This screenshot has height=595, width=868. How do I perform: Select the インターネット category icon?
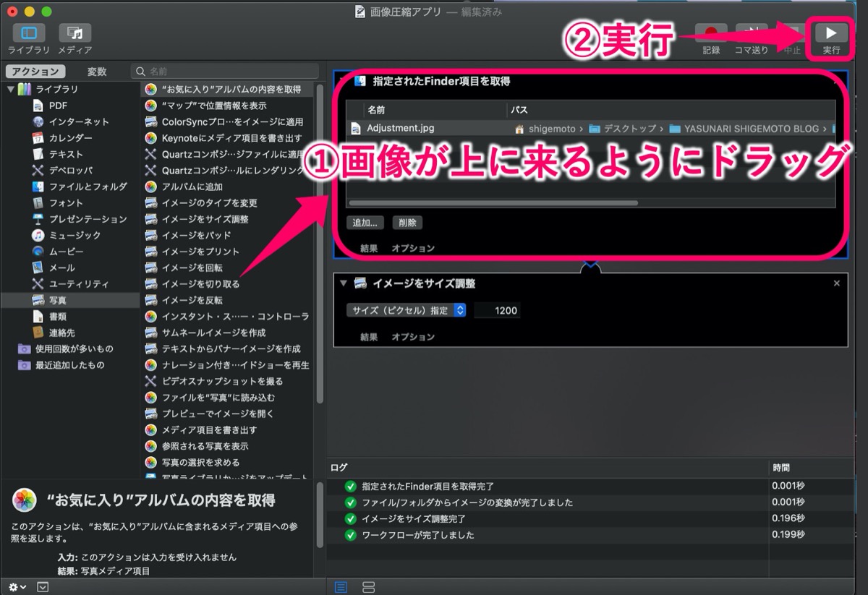pos(38,121)
